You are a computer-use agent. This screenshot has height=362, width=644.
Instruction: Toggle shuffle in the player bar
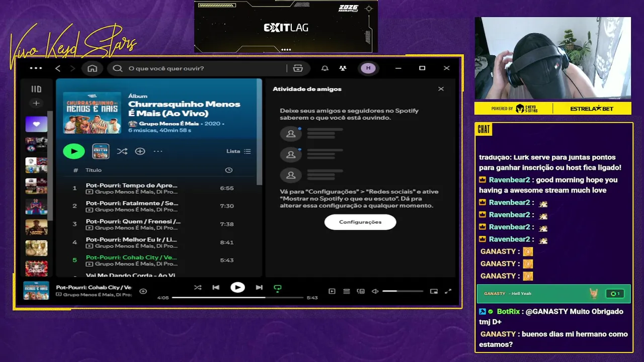pos(198,287)
